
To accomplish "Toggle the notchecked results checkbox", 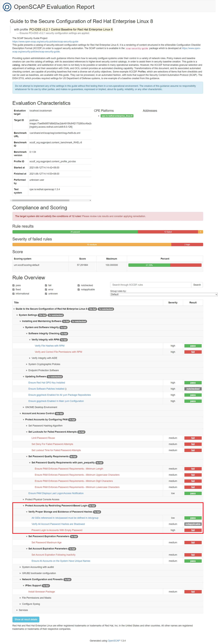I will tap(79, 285).
